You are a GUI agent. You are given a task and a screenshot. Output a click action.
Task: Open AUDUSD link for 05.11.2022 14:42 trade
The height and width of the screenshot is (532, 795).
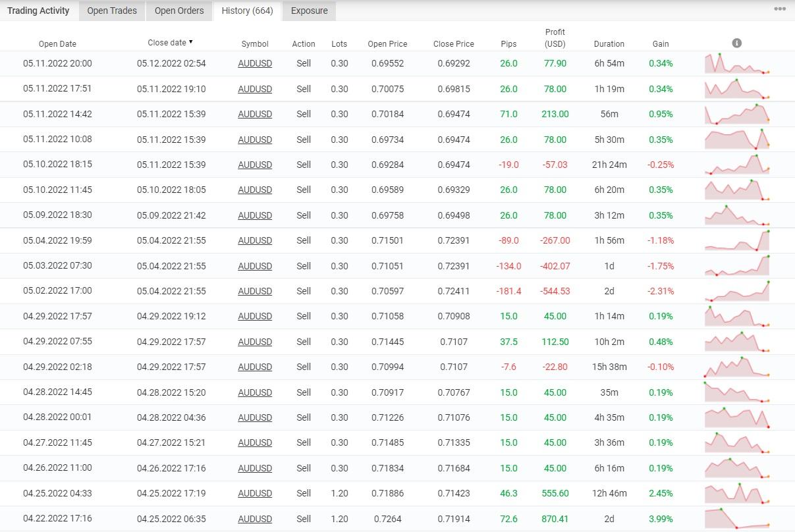[255, 114]
